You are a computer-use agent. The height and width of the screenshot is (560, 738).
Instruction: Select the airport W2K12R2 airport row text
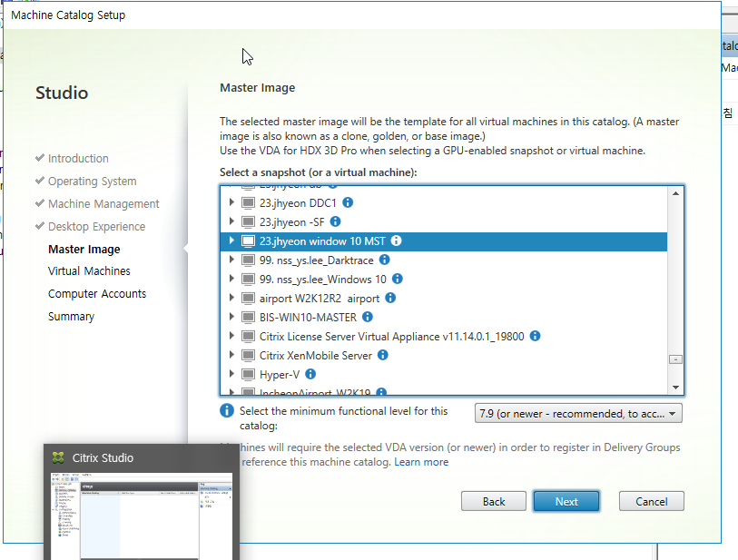(x=320, y=299)
